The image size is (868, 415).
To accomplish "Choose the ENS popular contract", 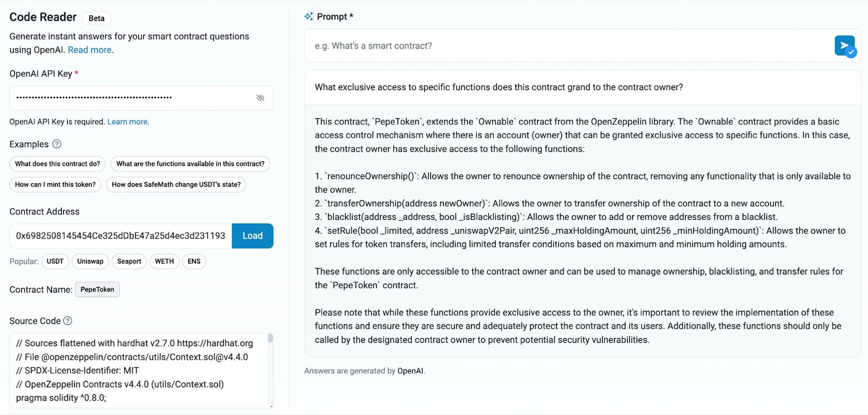I will (194, 261).
